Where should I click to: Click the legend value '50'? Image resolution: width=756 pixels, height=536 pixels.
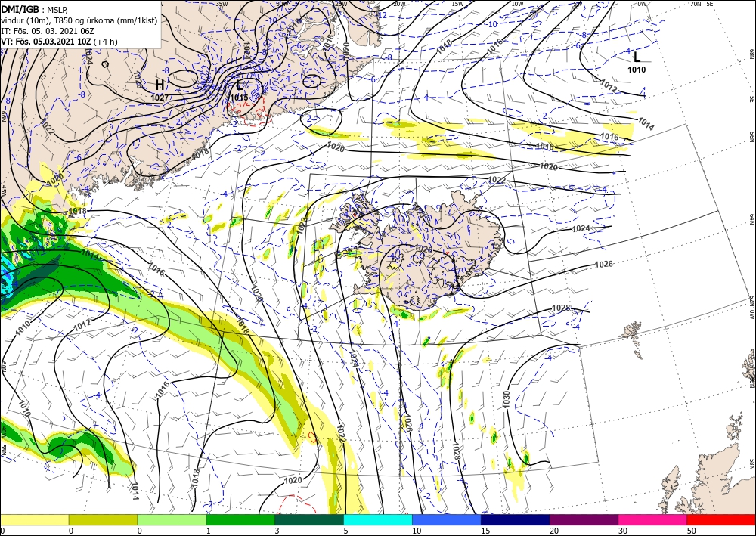tap(691, 531)
